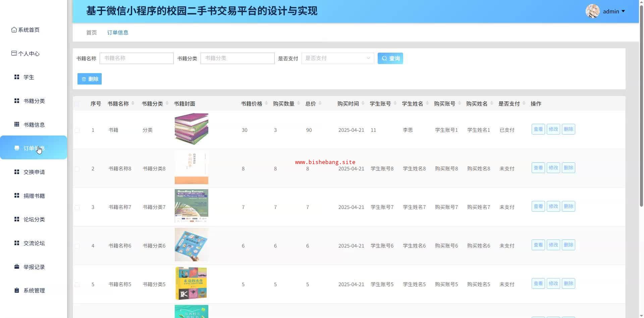Open the 学生 grid icon in sidebar
This screenshot has width=644, height=318.
pos(17,77)
